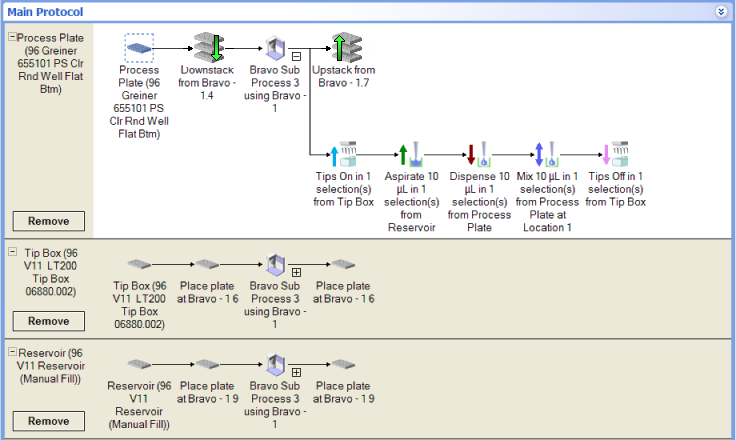Collapse the Process Plate process section
Image resolution: width=736 pixels, height=440 pixels.
coord(12,37)
